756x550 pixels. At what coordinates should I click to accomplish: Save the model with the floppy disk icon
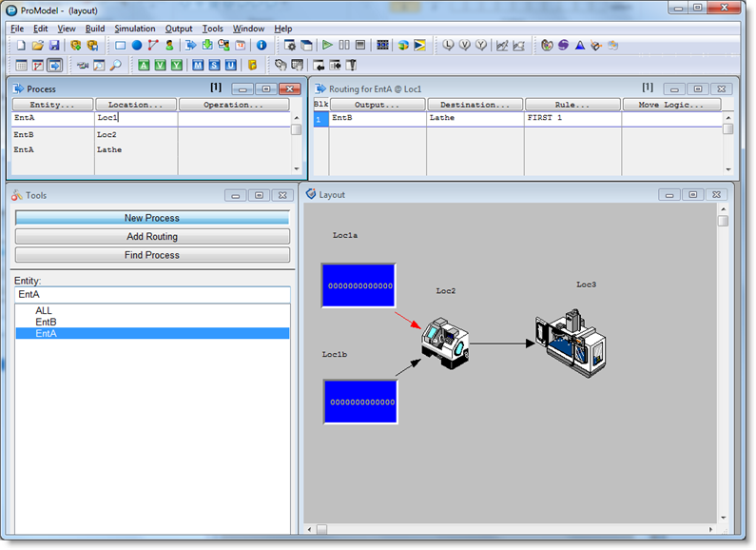tap(54, 46)
